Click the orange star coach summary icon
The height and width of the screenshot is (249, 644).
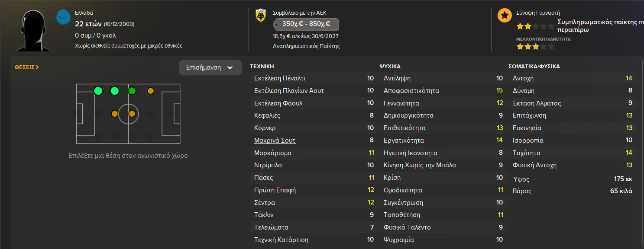coord(504,16)
